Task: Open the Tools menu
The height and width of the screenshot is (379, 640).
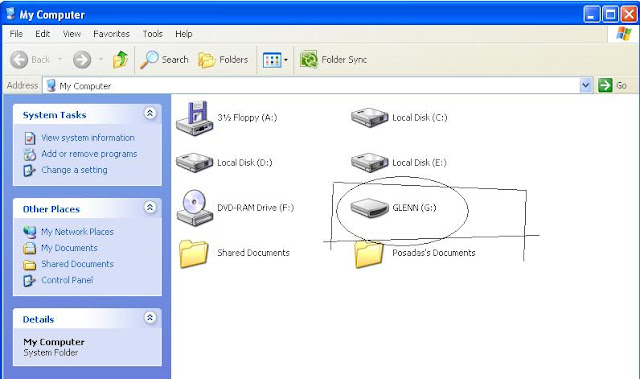Action: (x=153, y=34)
